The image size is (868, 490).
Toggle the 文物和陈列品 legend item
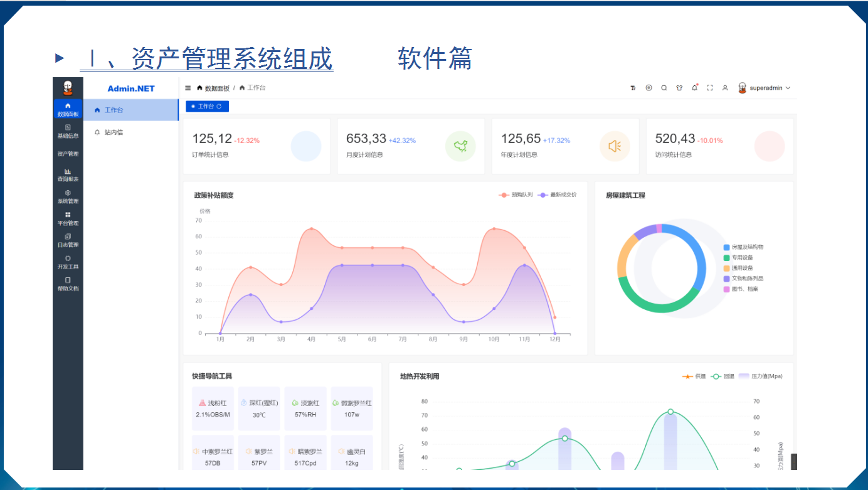coord(743,279)
